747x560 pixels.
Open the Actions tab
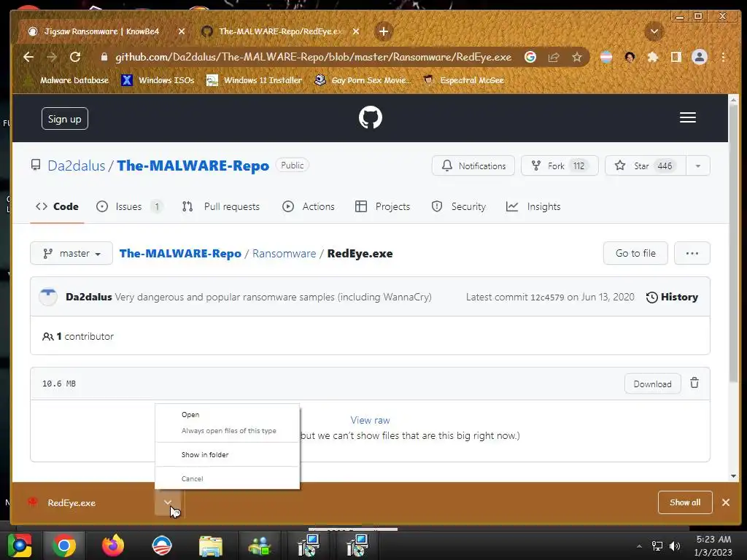309,206
